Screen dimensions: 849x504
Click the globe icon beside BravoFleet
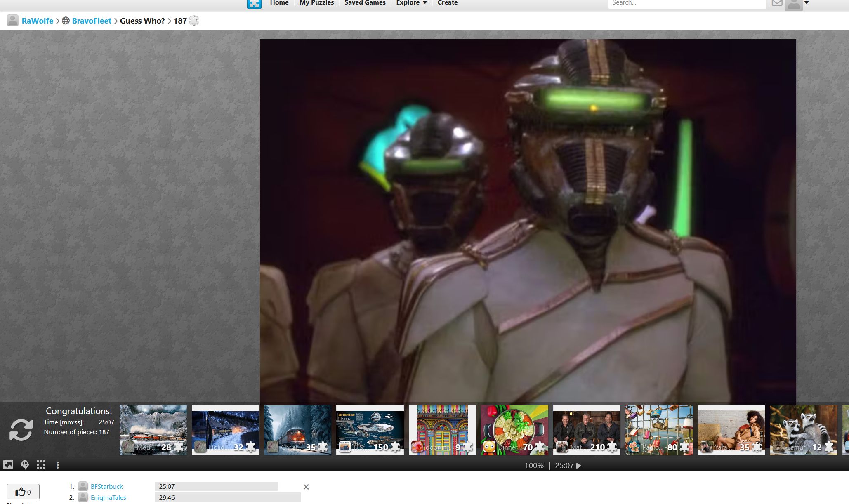point(66,21)
